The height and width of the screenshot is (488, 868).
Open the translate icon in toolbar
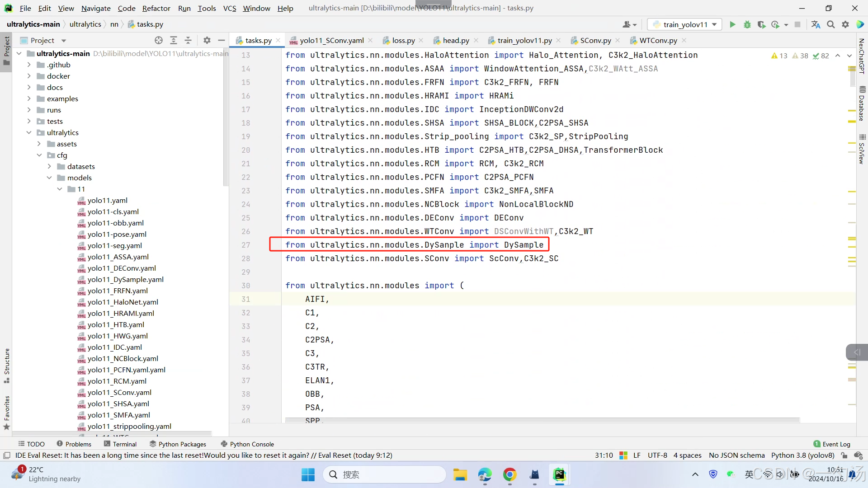(x=816, y=24)
